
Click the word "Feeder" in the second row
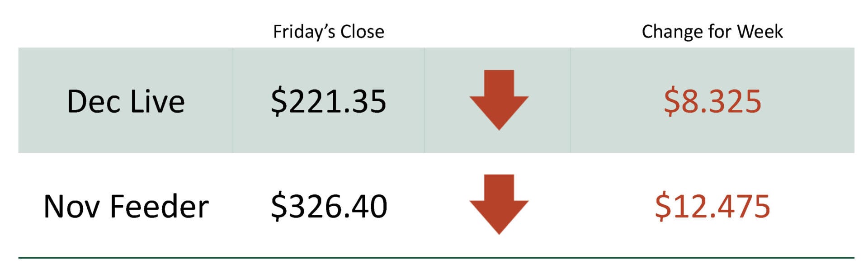point(159,206)
